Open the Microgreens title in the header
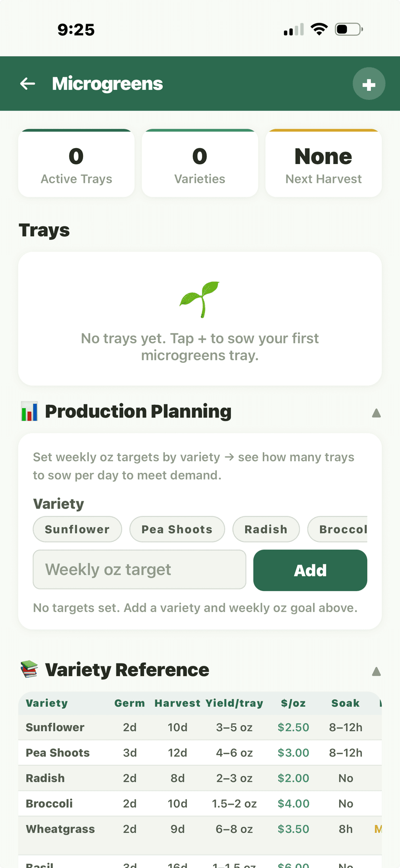 (x=107, y=83)
